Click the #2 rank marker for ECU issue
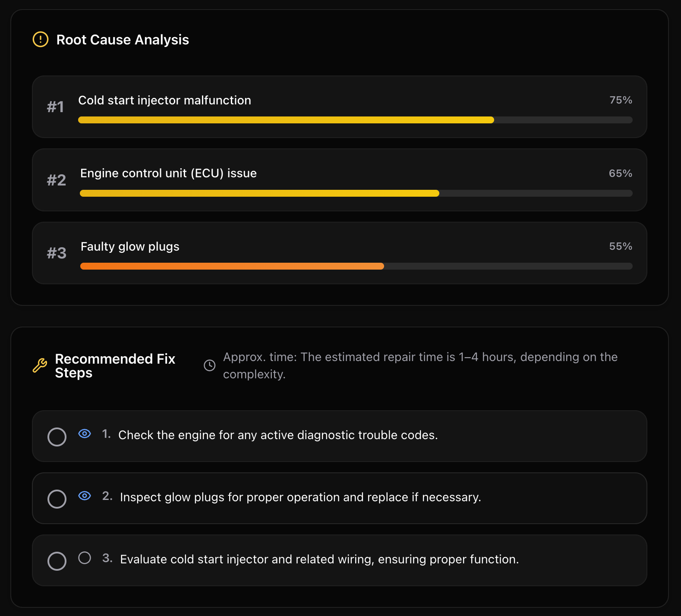Screen dimensions: 681x616 click(x=57, y=180)
